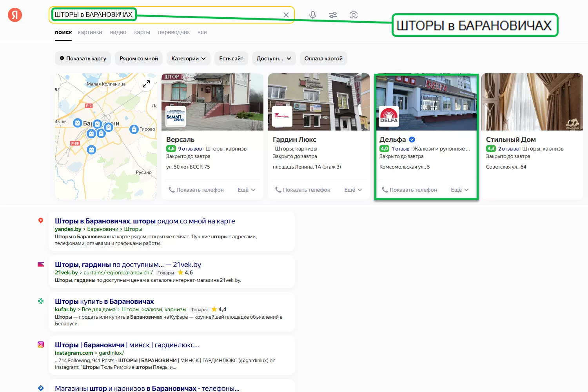Click the kufar.by domain link

(65, 310)
